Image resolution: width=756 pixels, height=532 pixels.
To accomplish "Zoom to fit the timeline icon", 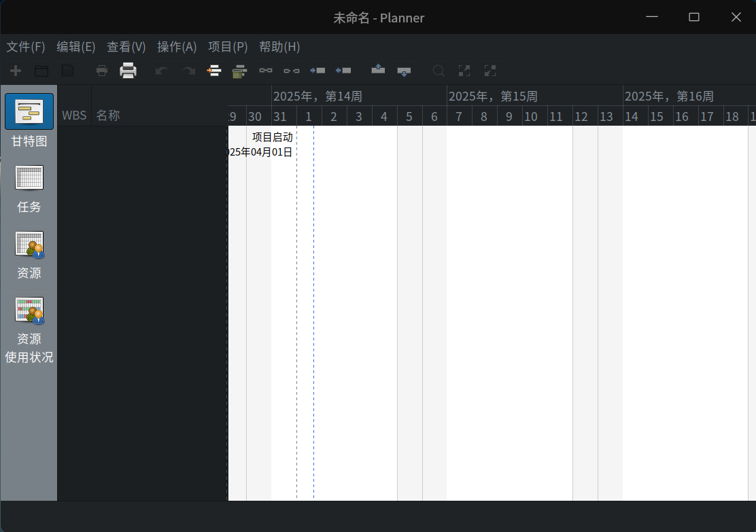I will coord(464,71).
